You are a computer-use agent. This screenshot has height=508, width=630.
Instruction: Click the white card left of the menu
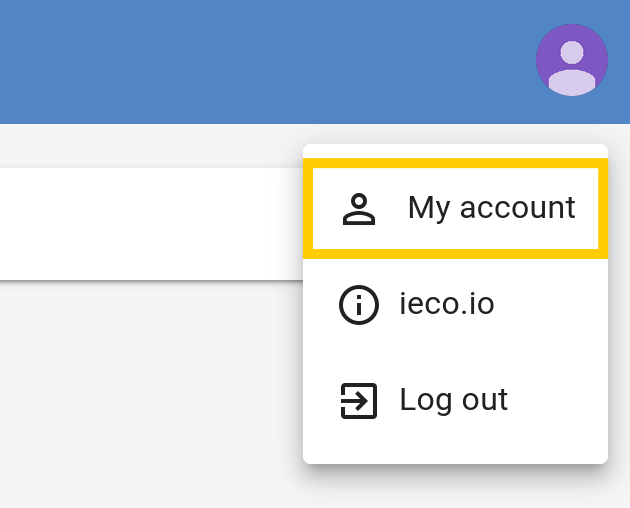pos(151,224)
